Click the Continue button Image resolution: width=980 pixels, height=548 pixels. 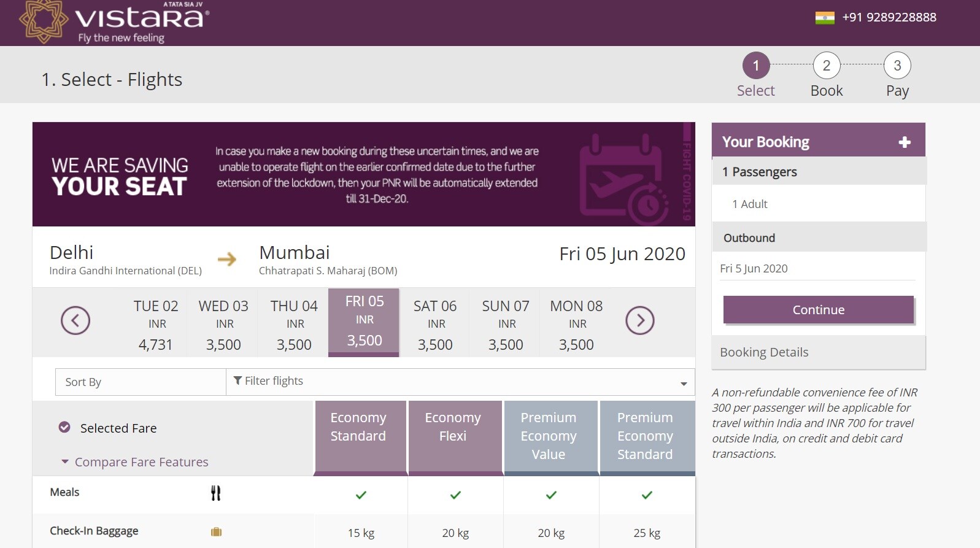coord(819,309)
